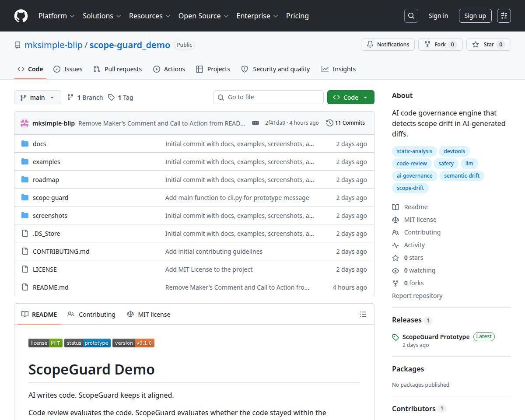View the 1 Tag link
Screen dimensions: 525x420
(x=120, y=97)
